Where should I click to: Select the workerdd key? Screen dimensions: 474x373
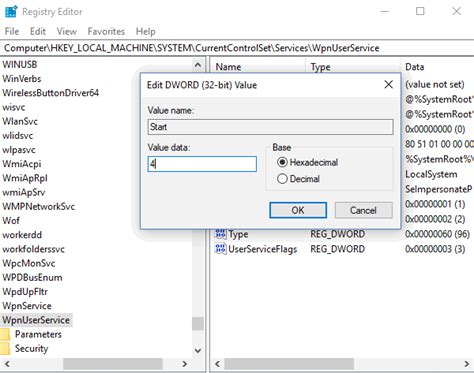pos(22,235)
